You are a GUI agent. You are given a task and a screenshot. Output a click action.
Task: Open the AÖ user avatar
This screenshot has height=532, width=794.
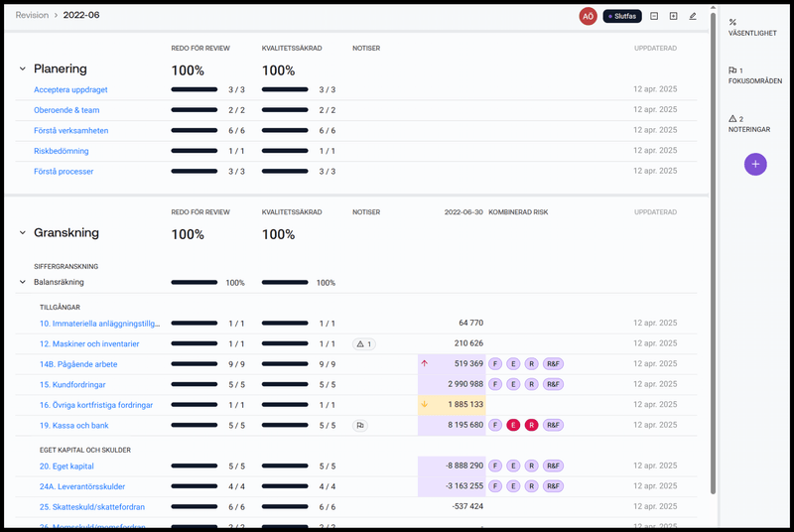[588, 16]
